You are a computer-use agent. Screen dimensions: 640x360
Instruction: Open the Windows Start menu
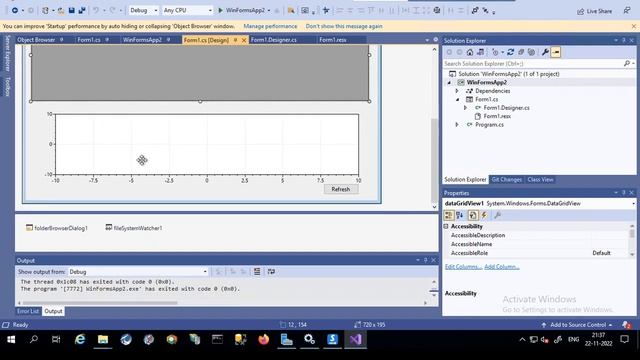(11, 340)
